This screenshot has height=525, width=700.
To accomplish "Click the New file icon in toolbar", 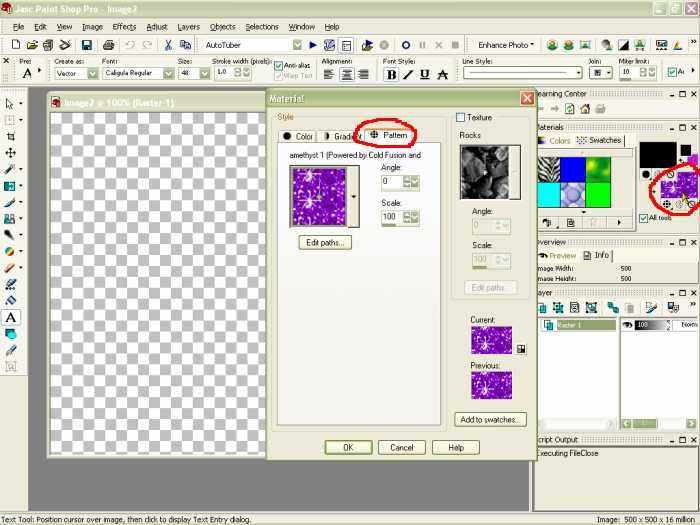I will coord(16,45).
